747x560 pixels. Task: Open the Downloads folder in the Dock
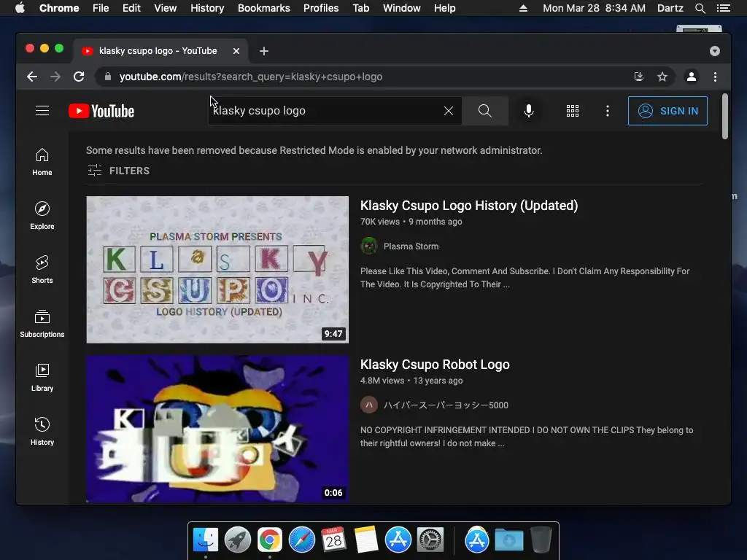click(x=508, y=540)
